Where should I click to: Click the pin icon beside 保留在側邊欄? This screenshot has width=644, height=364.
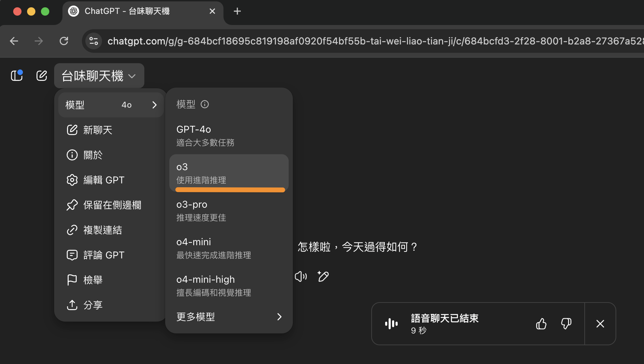(72, 205)
